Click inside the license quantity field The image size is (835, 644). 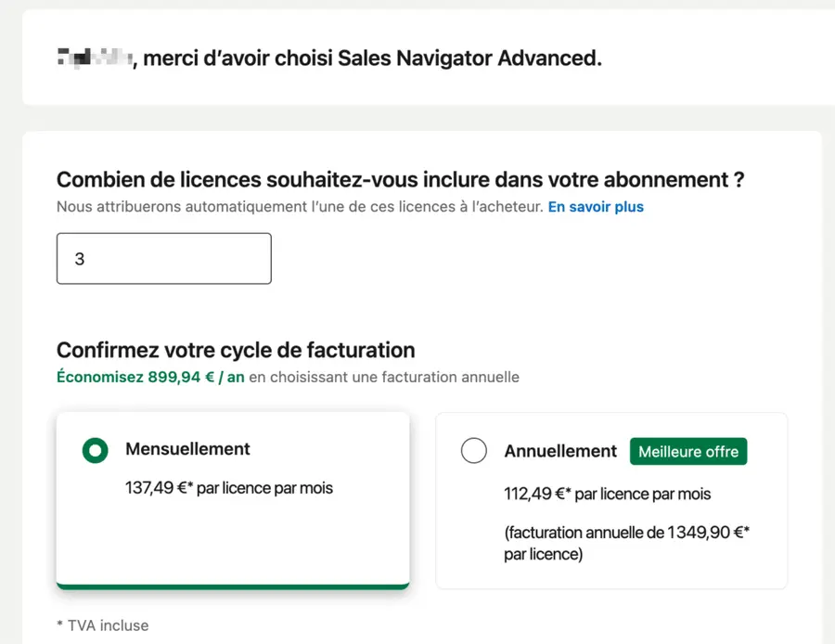pyautogui.click(x=163, y=258)
